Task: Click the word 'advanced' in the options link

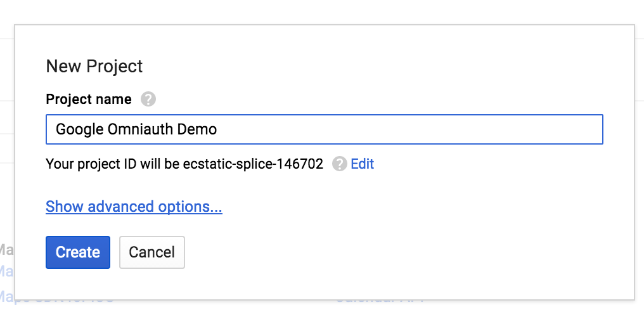Action: coord(120,206)
